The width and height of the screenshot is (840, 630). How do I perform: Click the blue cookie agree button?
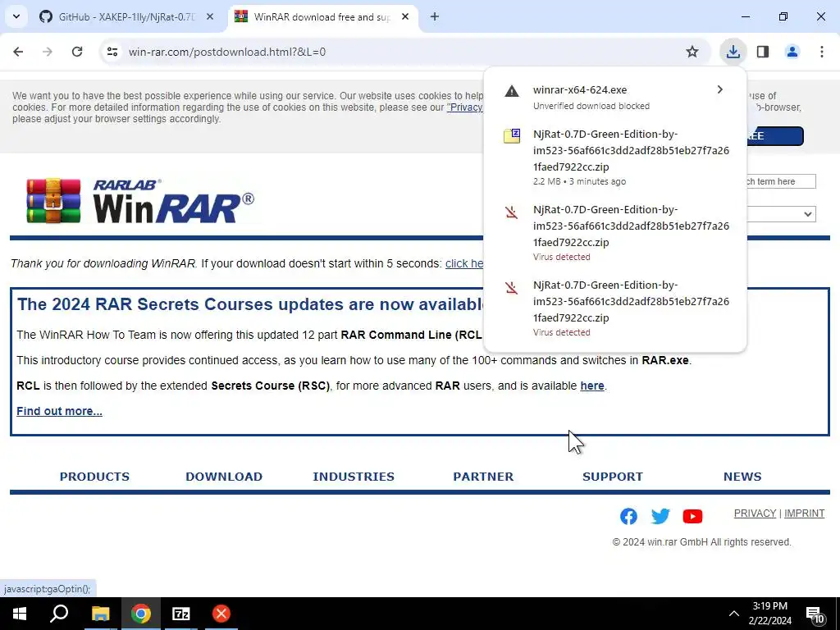pos(774,136)
